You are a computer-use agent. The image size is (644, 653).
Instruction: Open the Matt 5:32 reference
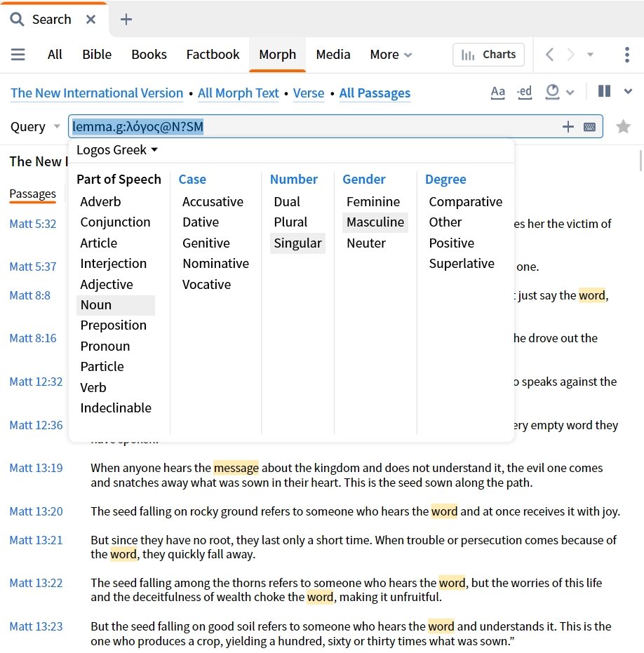click(33, 224)
